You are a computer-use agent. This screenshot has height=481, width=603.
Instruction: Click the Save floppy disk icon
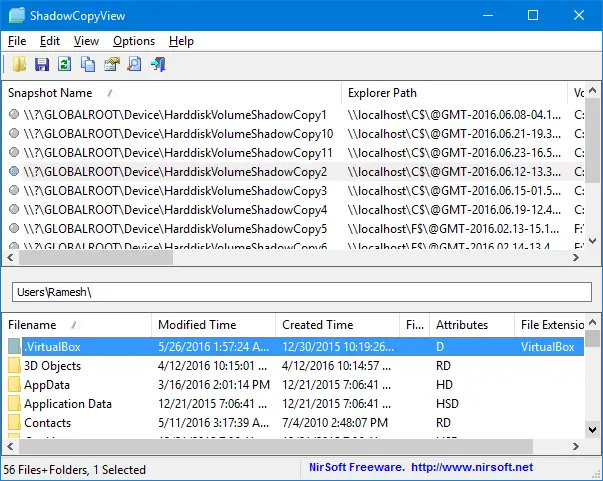(x=42, y=64)
